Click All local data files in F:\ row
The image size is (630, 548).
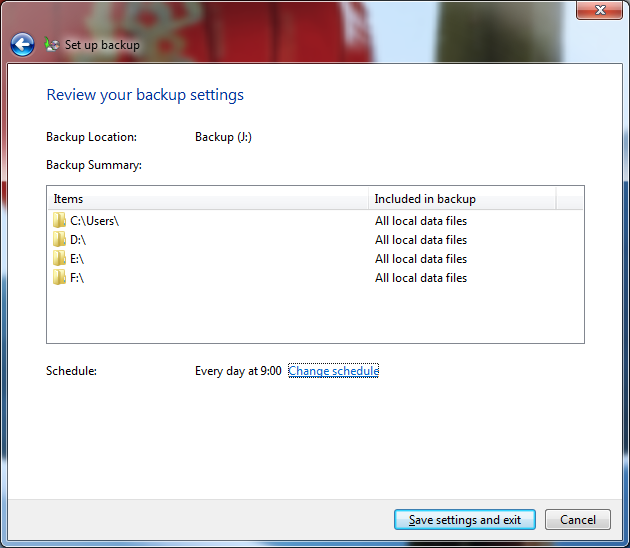[421, 278]
